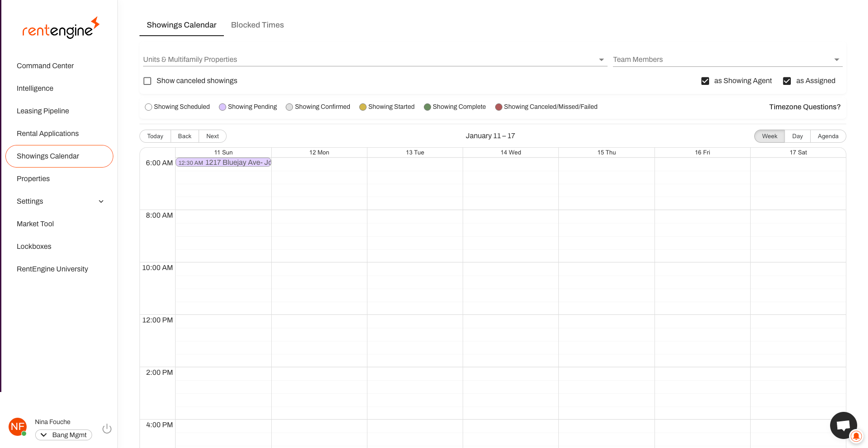Uncheck the as Assigned checkbox

click(x=787, y=81)
